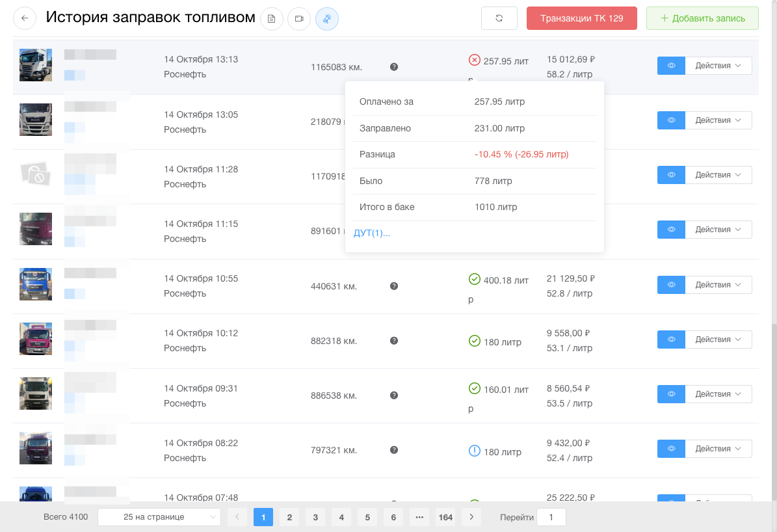The width and height of the screenshot is (777, 532).
Task: Jump to last page 164
Action: [x=445, y=517]
